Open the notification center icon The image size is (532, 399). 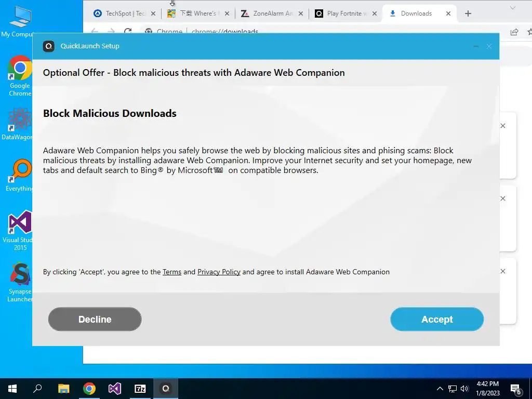[515, 389]
